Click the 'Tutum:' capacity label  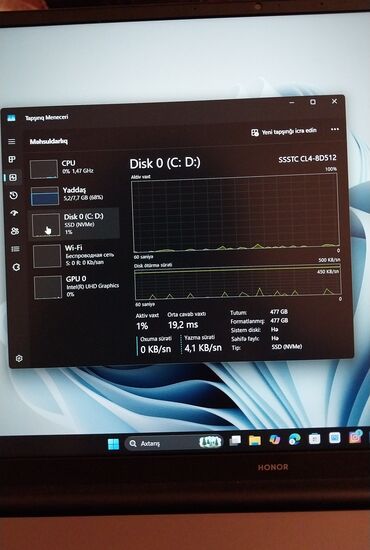point(238,313)
